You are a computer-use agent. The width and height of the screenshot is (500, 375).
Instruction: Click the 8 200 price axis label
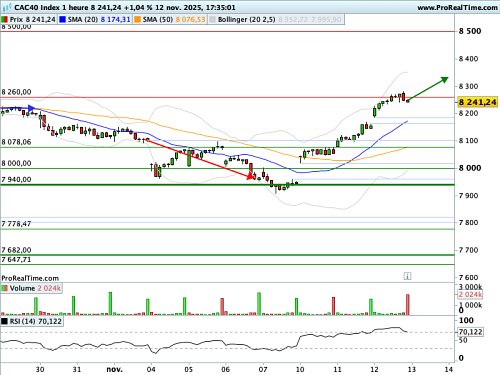[x=468, y=113]
